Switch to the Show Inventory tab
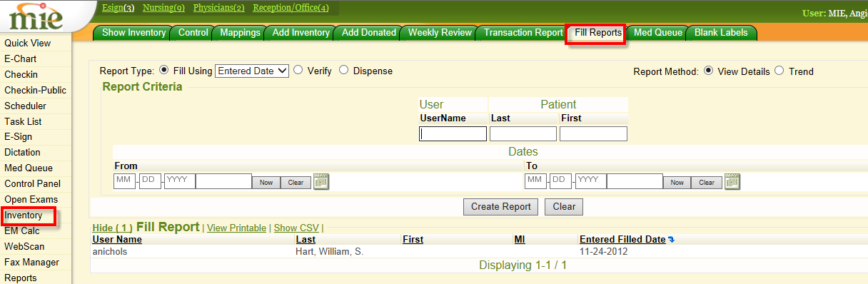Image resolution: width=868 pixels, height=284 pixels. pyautogui.click(x=133, y=33)
